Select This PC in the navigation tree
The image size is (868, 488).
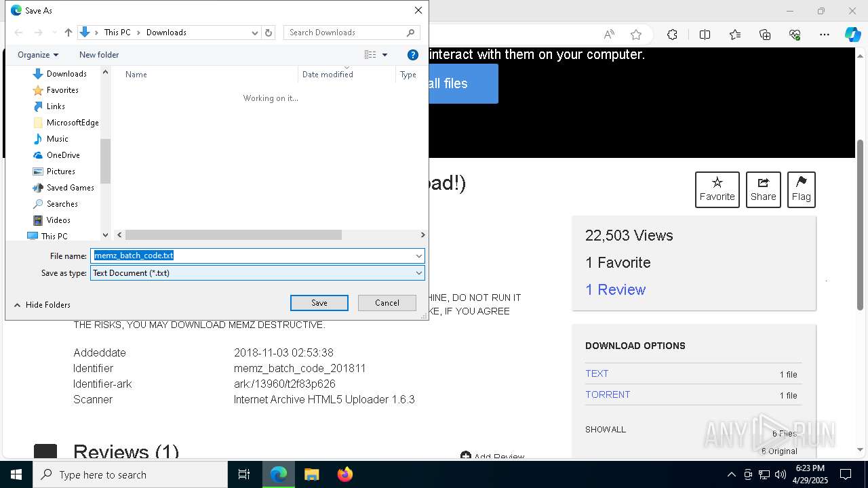click(54, 237)
